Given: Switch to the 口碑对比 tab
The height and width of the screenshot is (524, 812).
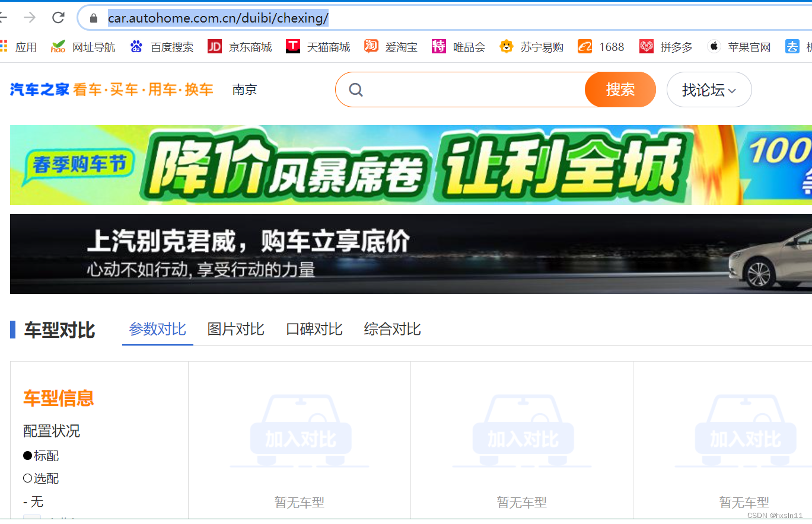Looking at the screenshot, I should [x=314, y=329].
